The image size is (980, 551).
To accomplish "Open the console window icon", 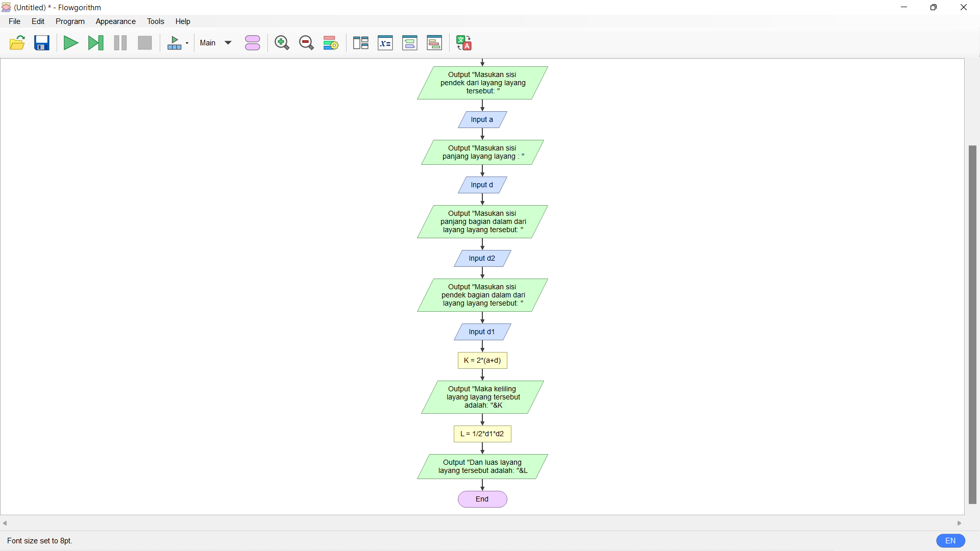I will [410, 43].
